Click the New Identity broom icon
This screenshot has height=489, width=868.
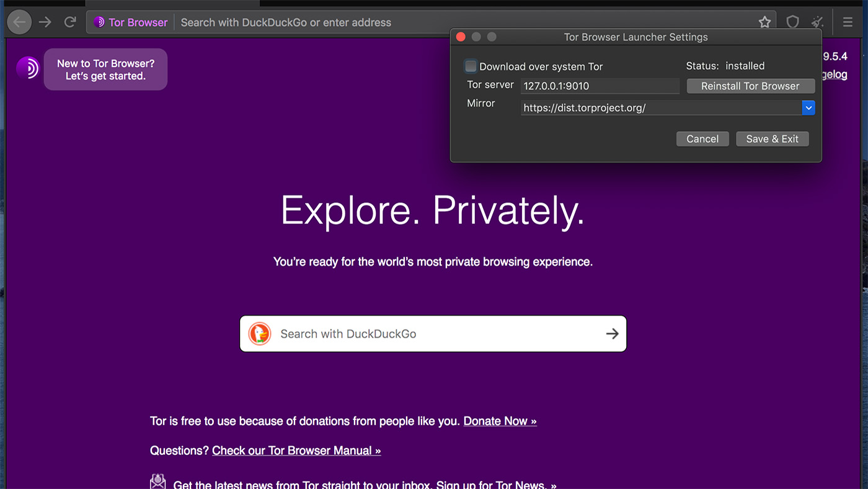coord(818,22)
